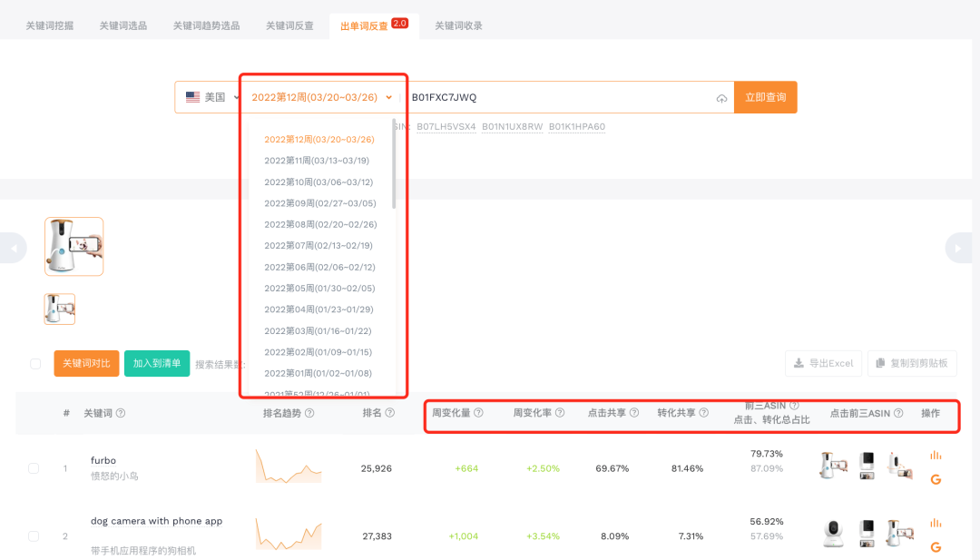Click the upload icon in ASIN field
Viewport: 980px width, 560px height.
(x=721, y=98)
